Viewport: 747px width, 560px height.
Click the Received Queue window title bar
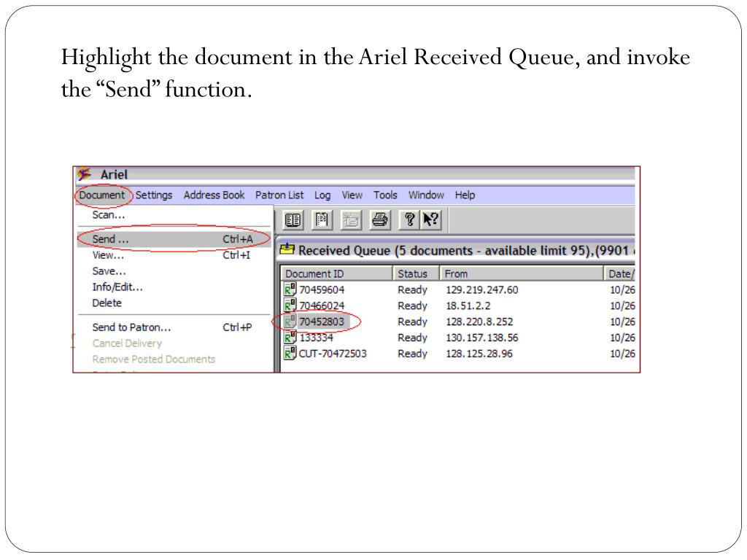click(x=457, y=250)
